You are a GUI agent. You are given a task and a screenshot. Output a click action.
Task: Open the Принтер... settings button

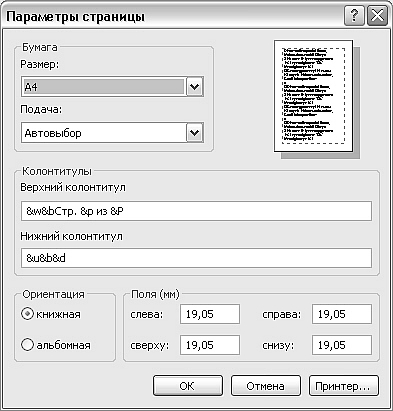(344, 386)
